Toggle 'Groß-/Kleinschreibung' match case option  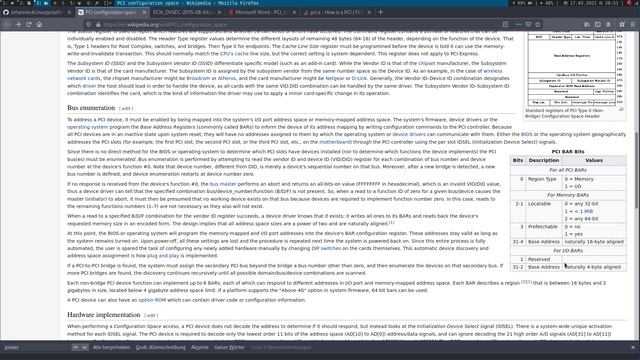point(160,347)
